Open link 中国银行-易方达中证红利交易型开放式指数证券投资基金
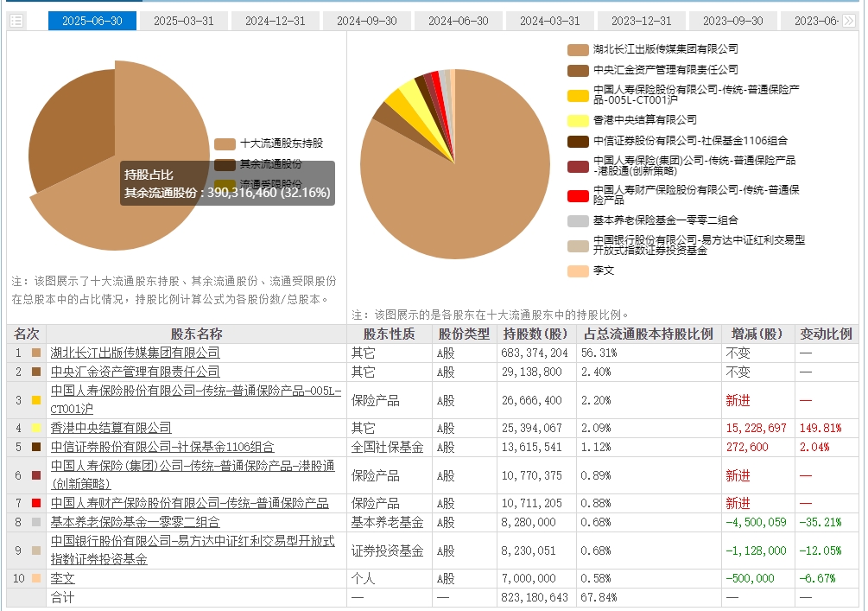Screen dimensions: 868x611 click(193, 551)
